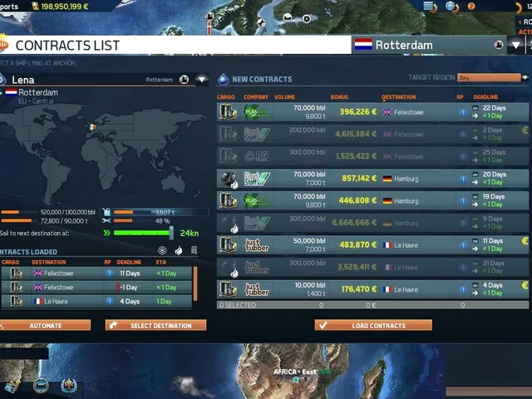Click the 198,950,199 € account balance
This screenshot has height=399, width=532.
(x=65, y=6)
